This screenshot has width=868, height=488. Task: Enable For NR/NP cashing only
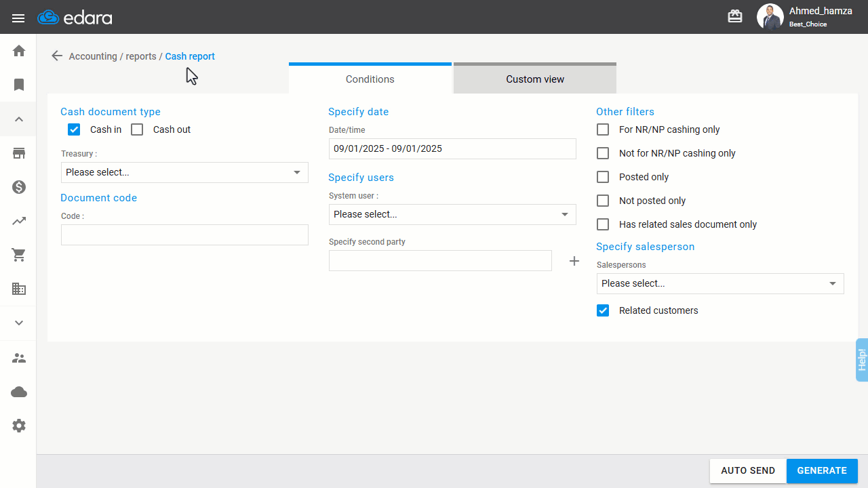point(603,129)
